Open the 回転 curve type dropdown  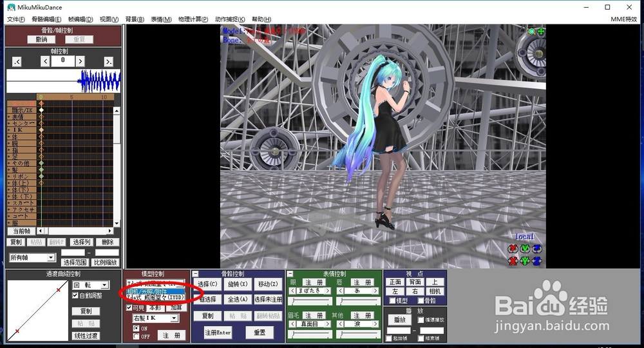pos(105,285)
